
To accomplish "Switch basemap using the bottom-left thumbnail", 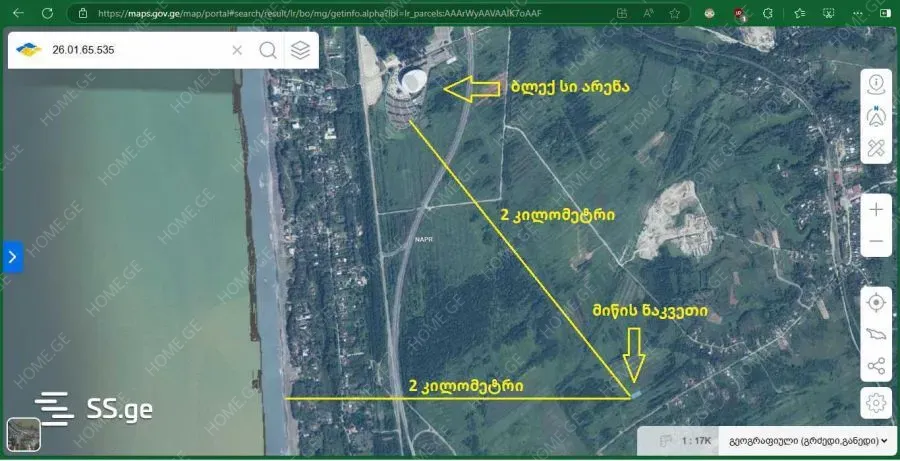I will pyautogui.click(x=24, y=434).
